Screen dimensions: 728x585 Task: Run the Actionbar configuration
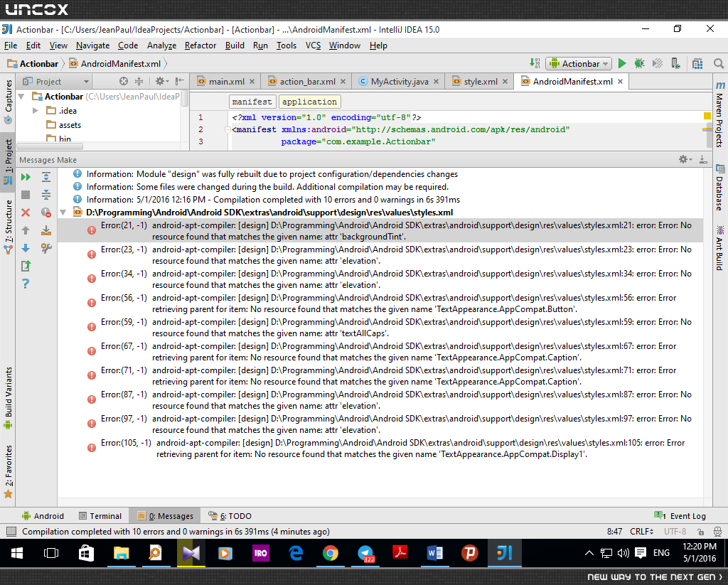tap(622, 63)
